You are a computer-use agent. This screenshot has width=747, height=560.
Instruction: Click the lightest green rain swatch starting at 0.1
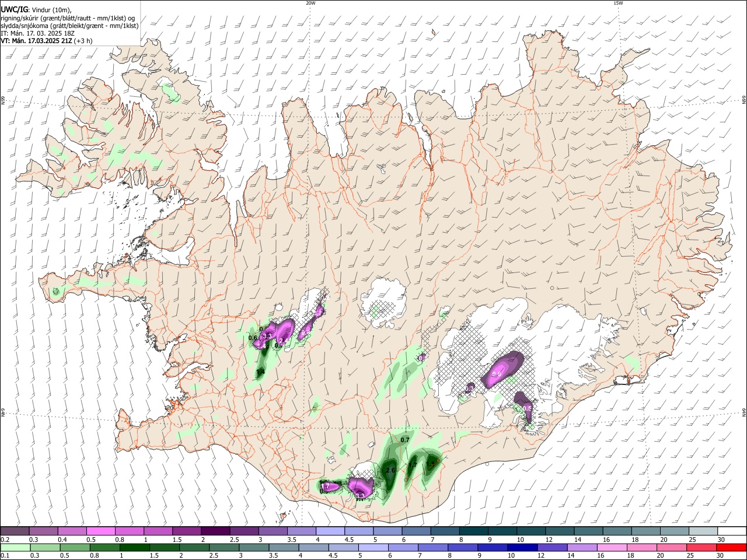15,547
